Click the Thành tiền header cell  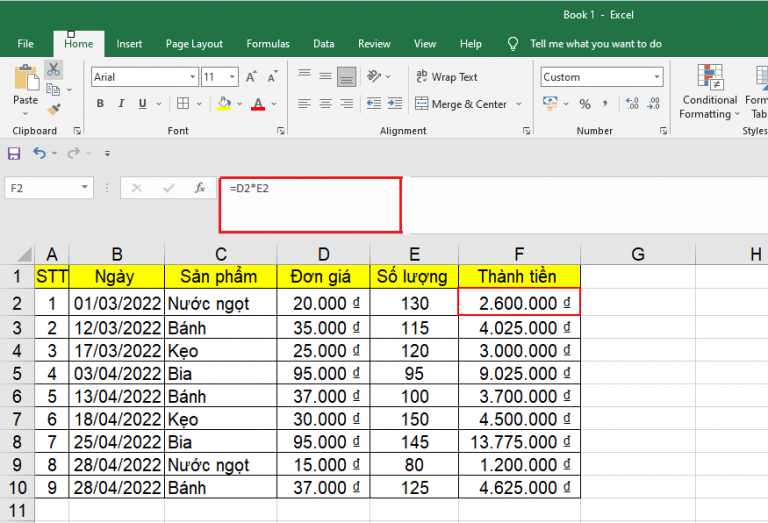tap(519, 276)
